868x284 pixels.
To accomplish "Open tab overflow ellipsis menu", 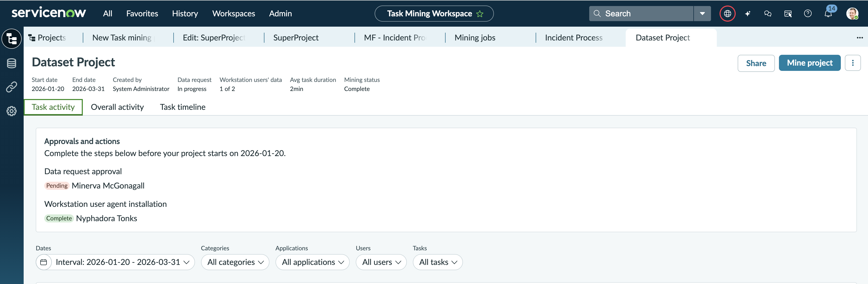I will click(860, 38).
